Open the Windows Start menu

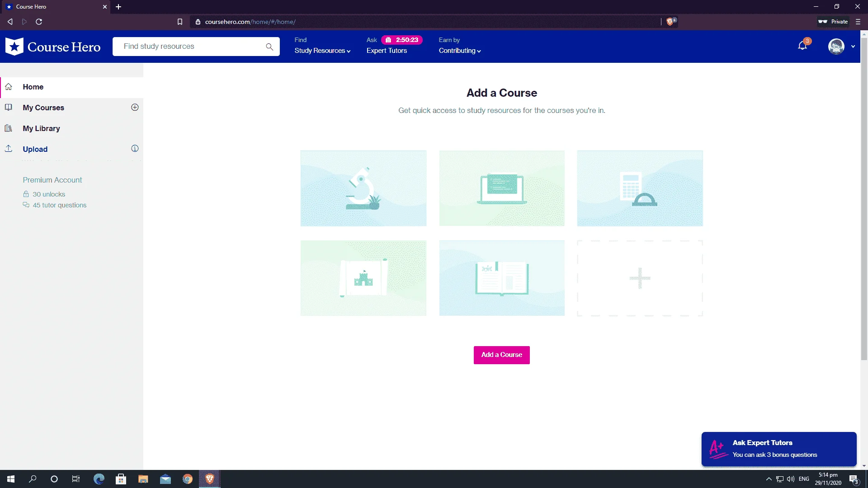pos(11,479)
